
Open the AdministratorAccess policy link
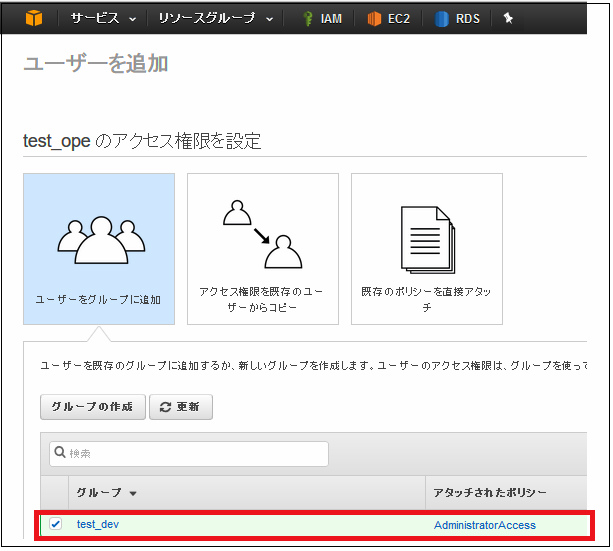click(x=484, y=525)
